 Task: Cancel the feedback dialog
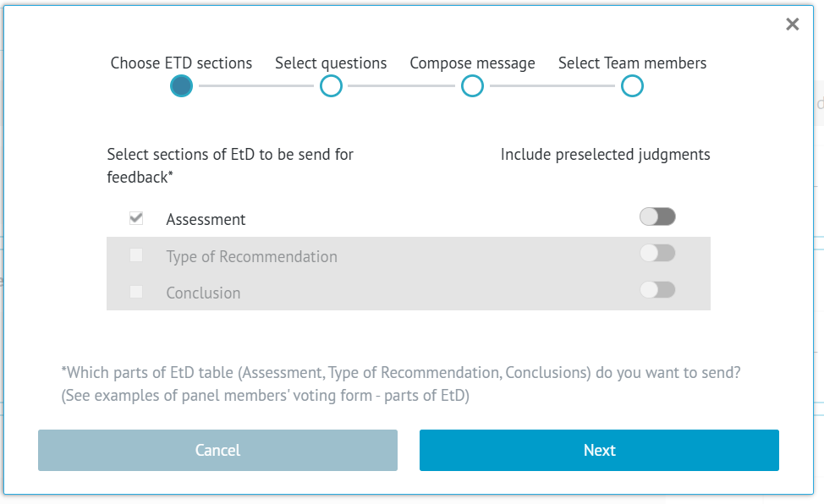pos(217,450)
